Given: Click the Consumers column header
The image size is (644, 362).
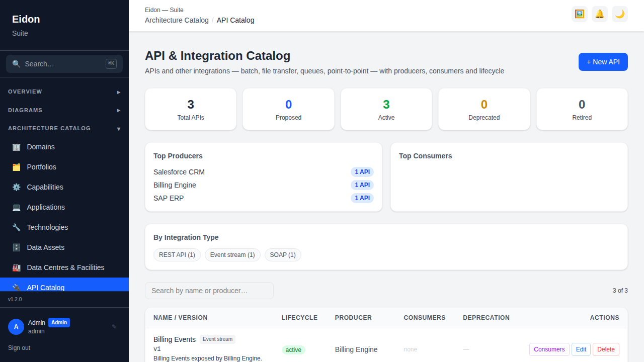Looking at the screenshot, I should (425, 318).
